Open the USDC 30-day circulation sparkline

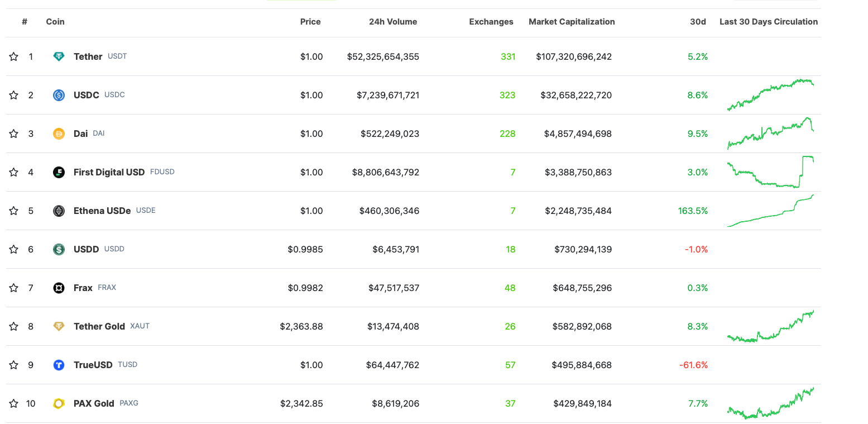[x=770, y=95]
